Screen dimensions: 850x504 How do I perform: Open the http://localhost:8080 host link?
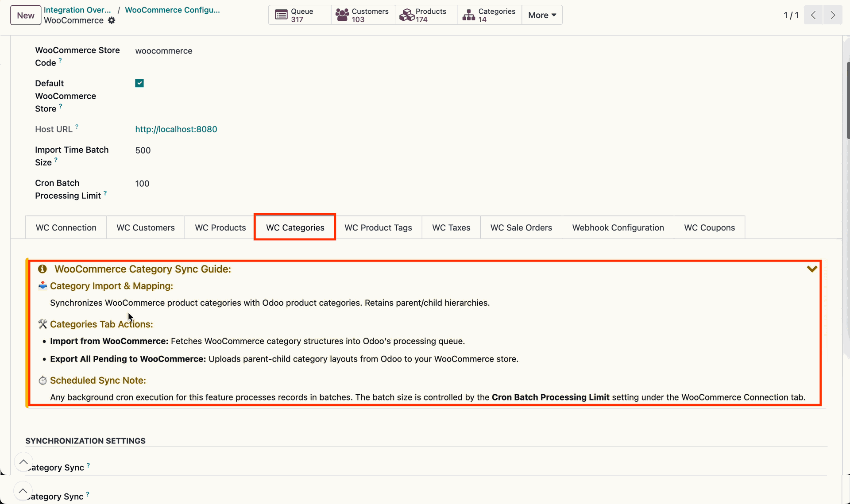coord(176,129)
